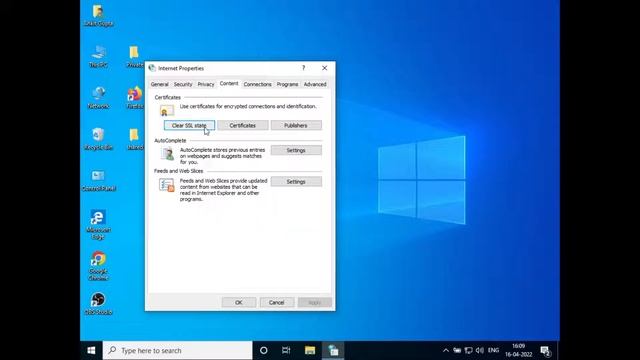640x360 pixels.
Task: Select the Content tab
Action: point(229,83)
